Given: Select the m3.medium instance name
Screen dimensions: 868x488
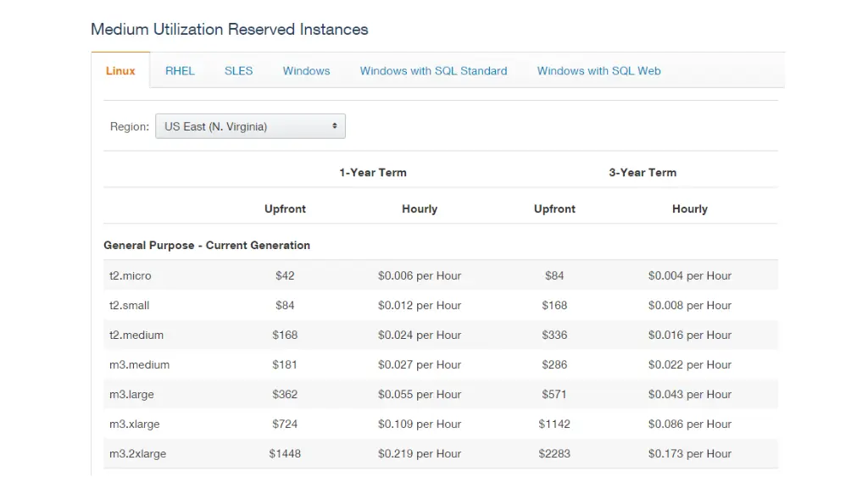Looking at the screenshot, I should 140,364.
